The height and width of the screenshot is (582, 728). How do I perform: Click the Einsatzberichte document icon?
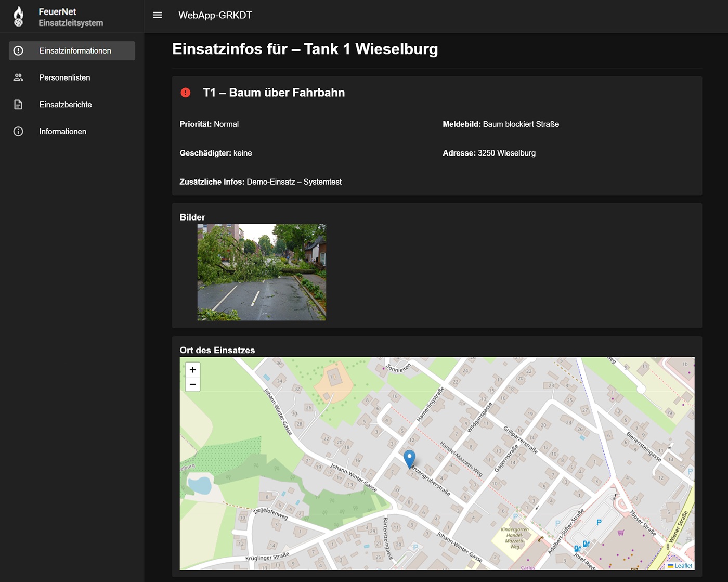[18, 105]
